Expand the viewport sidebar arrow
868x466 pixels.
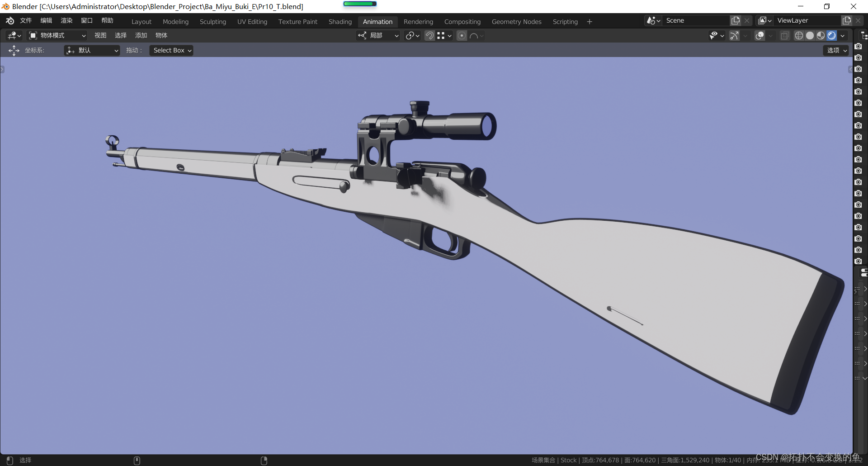click(x=850, y=69)
